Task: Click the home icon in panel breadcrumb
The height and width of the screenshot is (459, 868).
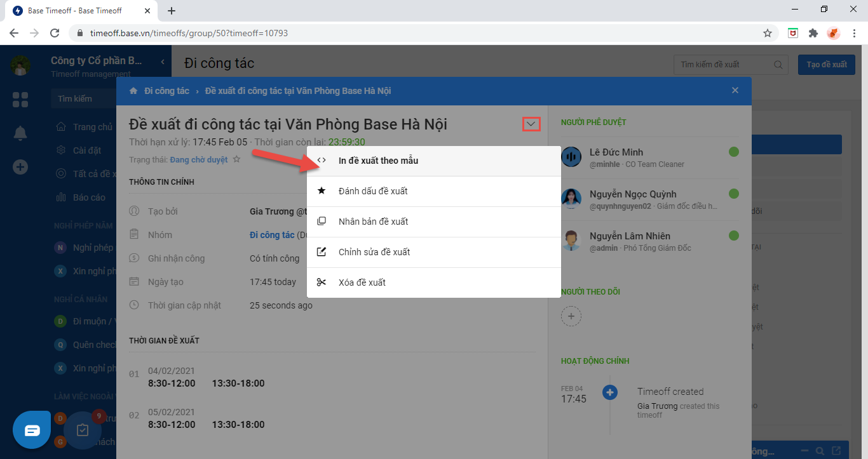Action: 133,91
